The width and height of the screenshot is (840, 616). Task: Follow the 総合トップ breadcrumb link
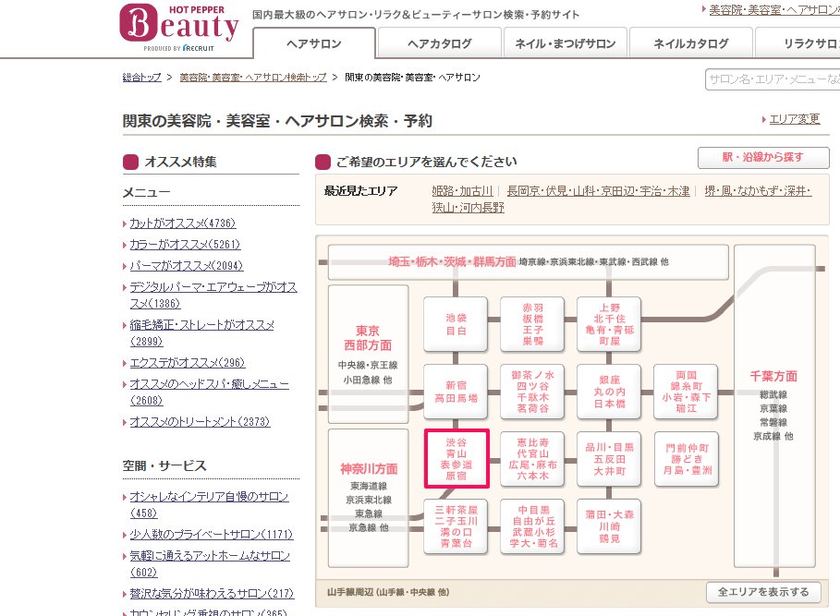tap(142, 78)
